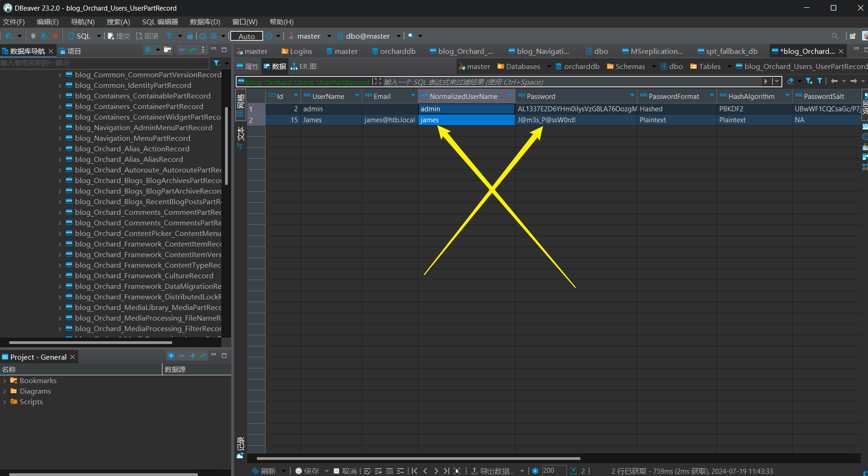Go to the last row of results

pyautogui.click(x=446, y=471)
